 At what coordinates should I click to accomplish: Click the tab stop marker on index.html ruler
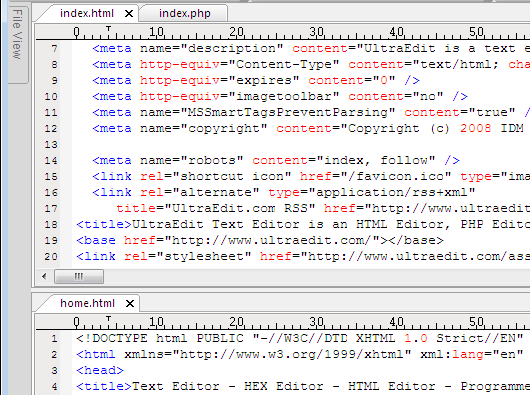pyautogui.click(x=108, y=29)
